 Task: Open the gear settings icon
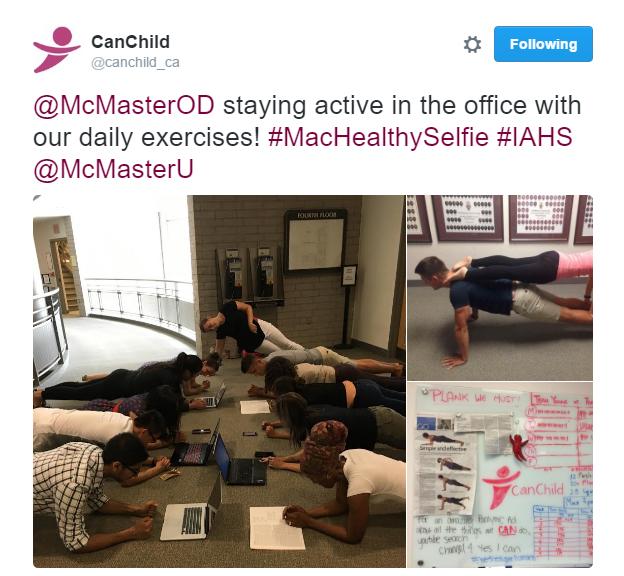[472, 44]
